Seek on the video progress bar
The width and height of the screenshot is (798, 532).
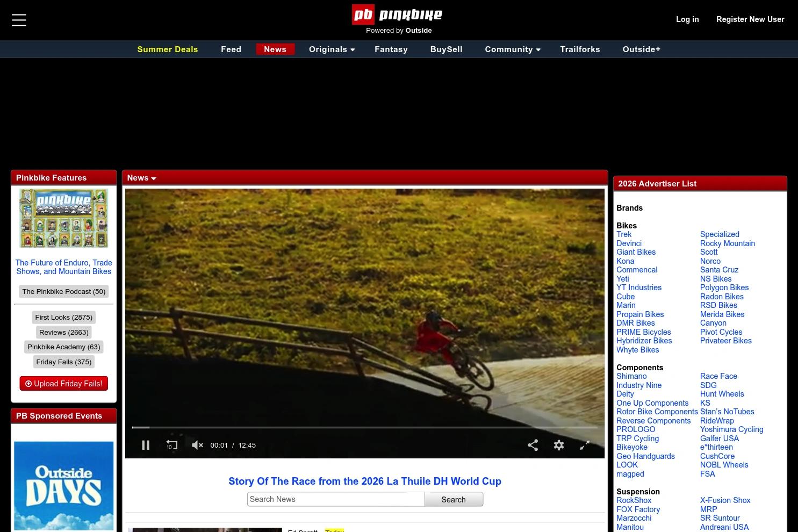tap(365, 428)
